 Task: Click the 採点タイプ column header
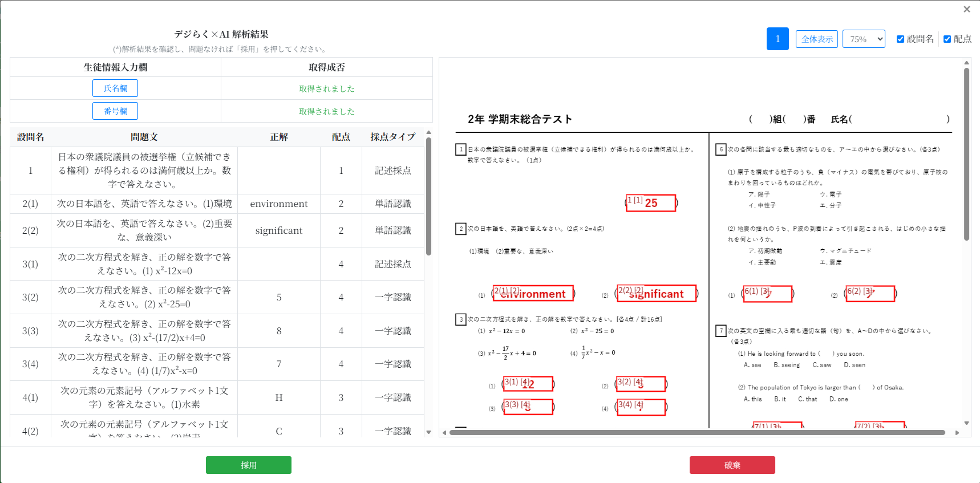(x=392, y=137)
